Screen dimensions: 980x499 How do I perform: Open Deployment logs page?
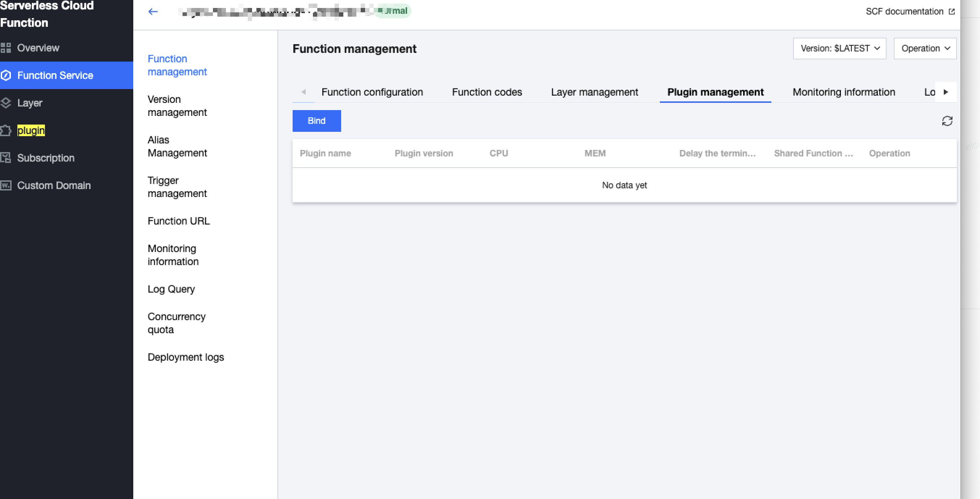(186, 357)
